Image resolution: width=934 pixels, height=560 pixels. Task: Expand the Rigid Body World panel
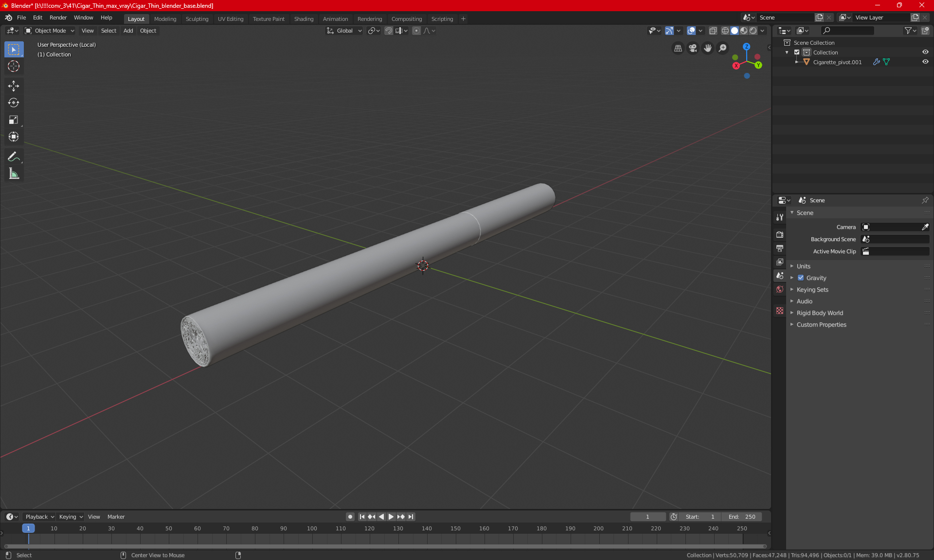(x=819, y=313)
